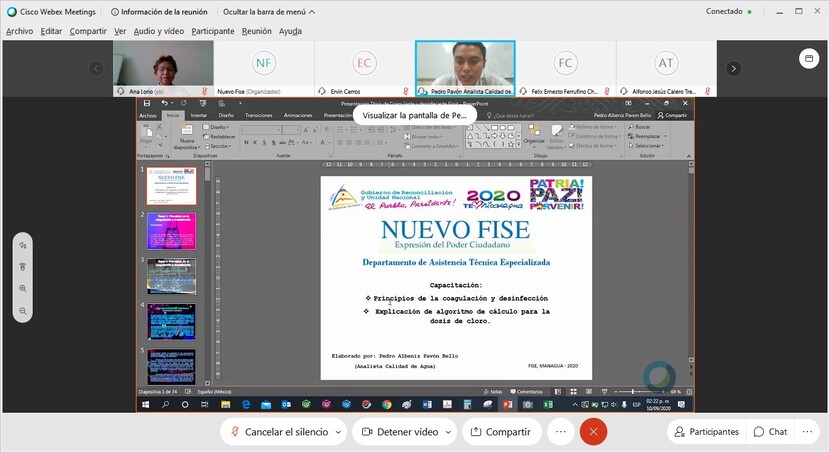Screen dimensions: 830x453
Task: Open the Participantes panel
Action: click(x=707, y=432)
